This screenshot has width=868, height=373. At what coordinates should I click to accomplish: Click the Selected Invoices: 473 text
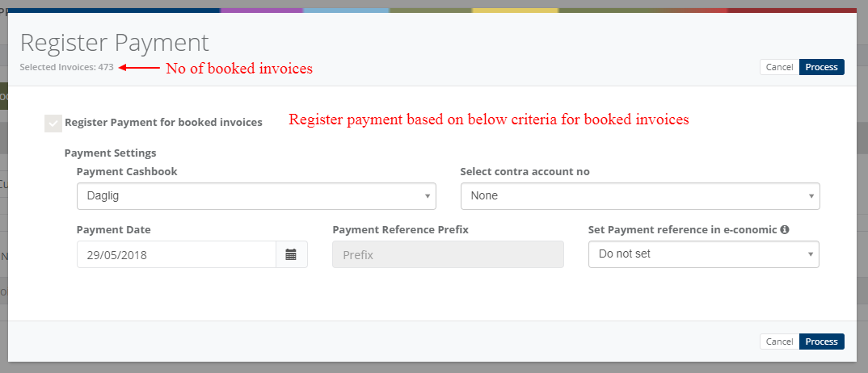66,68
